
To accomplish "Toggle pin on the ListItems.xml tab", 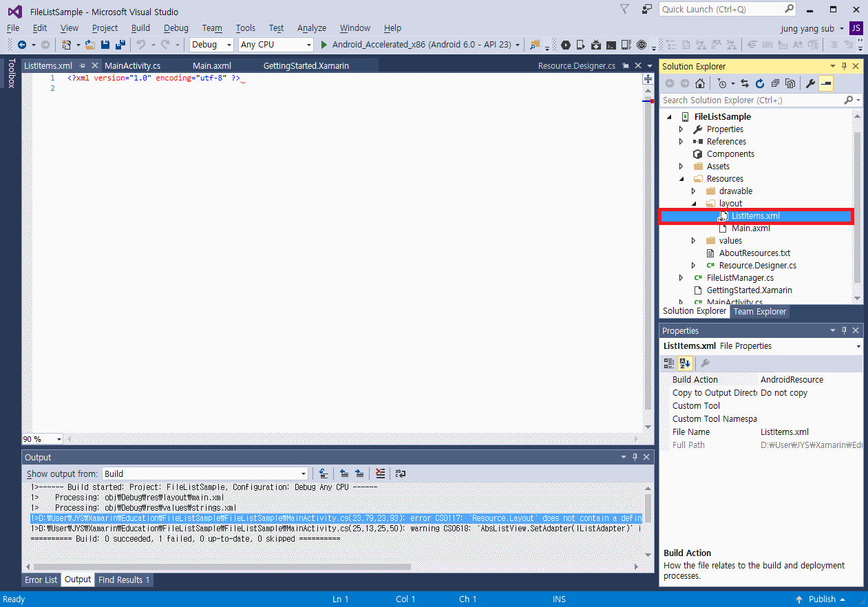I will (x=82, y=66).
